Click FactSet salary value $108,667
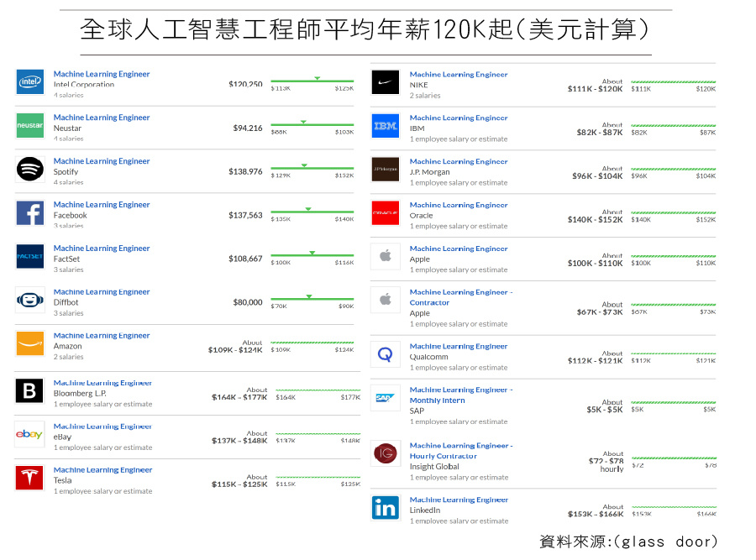The width and height of the screenshot is (756, 560). tap(245, 259)
